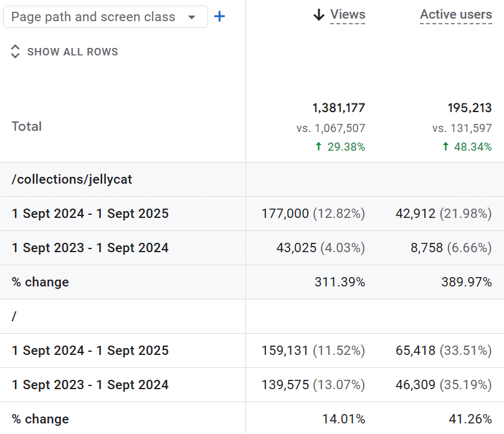Select the /collections/jellycat page path row
The image size is (504, 434).
coord(72,179)
